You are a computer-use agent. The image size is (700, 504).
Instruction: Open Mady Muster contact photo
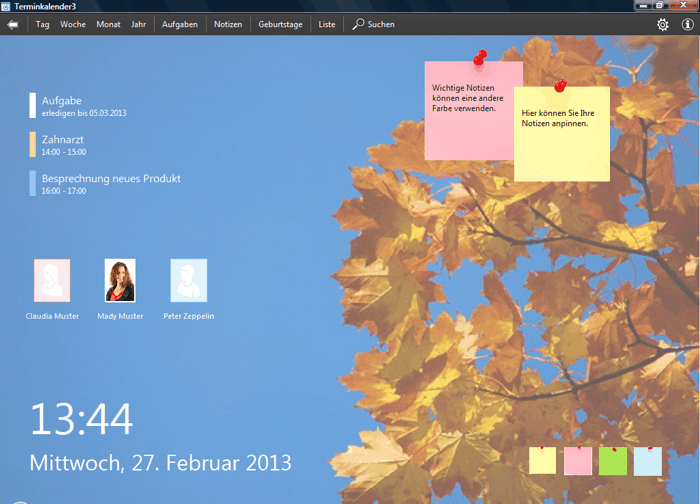point(120,281)
